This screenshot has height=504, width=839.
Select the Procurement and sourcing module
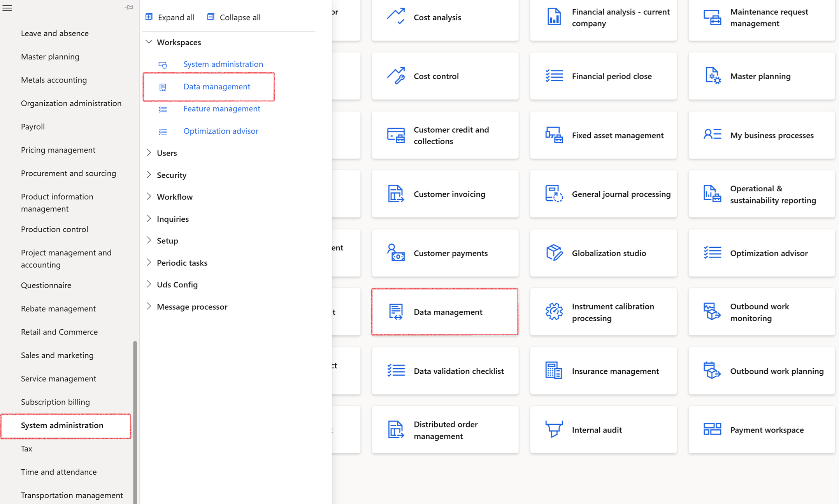click(68, 173)
